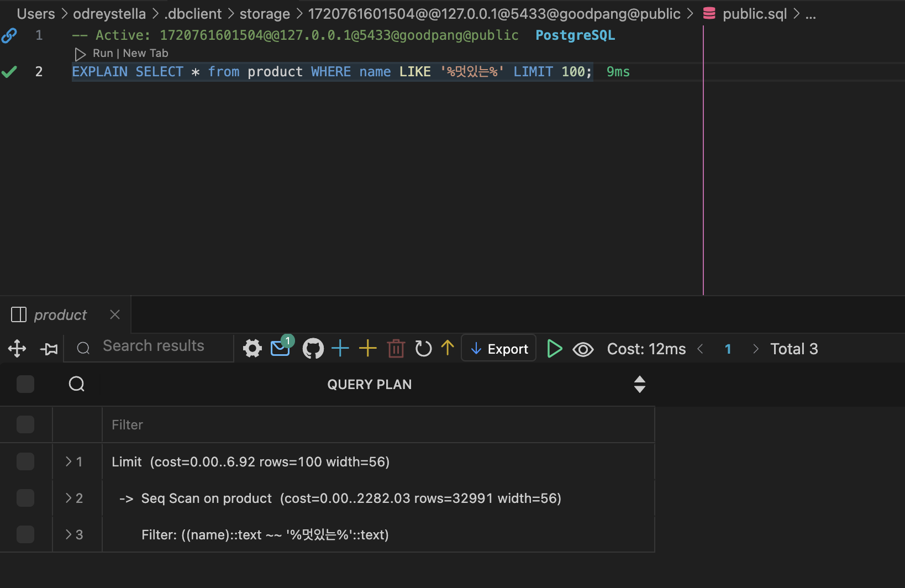Run query with green play button in toolbar
Screen dimensions: 905x588
(554, 349)
